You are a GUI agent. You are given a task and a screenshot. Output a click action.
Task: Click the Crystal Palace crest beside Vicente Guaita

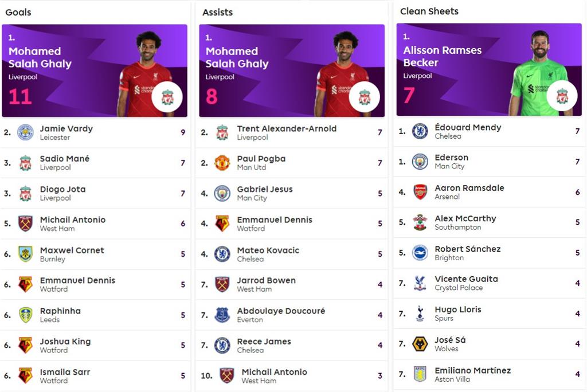click(x=420, y=283)
